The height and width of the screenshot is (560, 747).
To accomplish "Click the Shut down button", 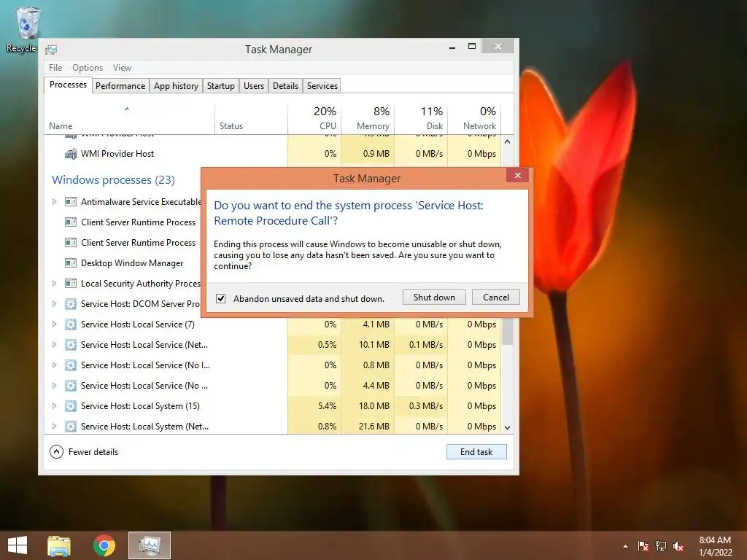I will click(x=434, y=297).
